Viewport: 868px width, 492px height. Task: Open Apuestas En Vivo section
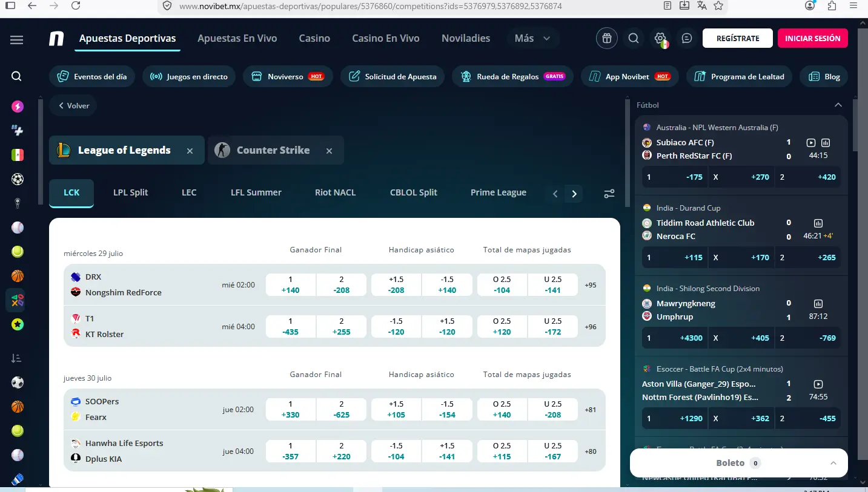(x=237, y=38)
